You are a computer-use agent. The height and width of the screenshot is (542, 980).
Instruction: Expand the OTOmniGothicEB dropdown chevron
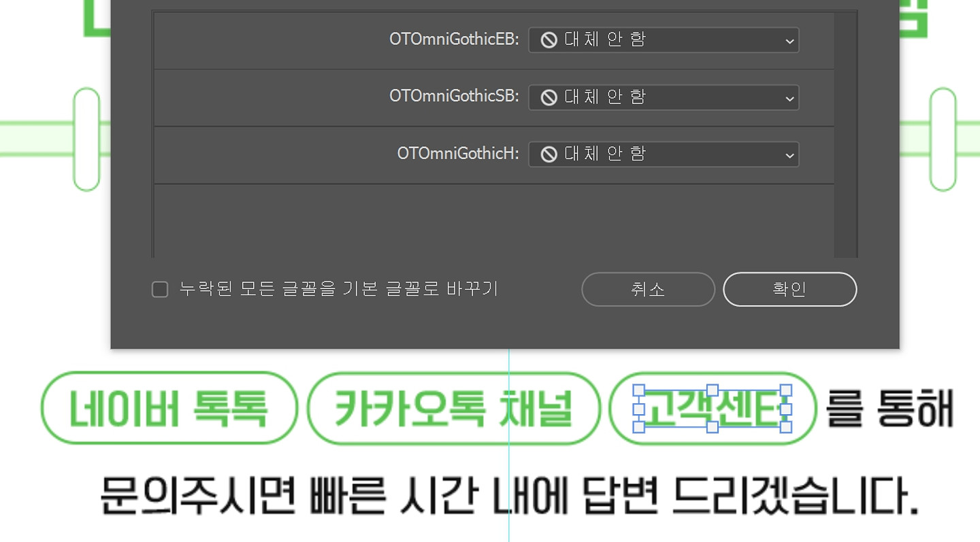[789, 41]
